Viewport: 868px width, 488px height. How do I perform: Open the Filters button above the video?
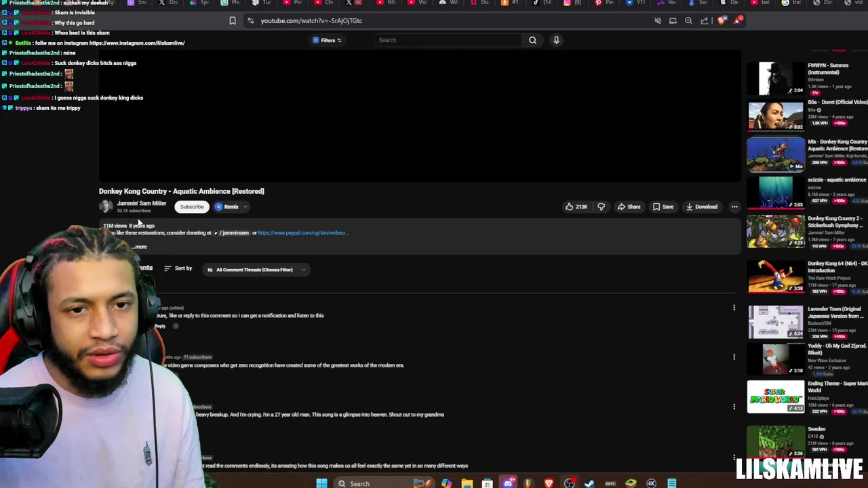pyautogui.click(x=327, y=40)
